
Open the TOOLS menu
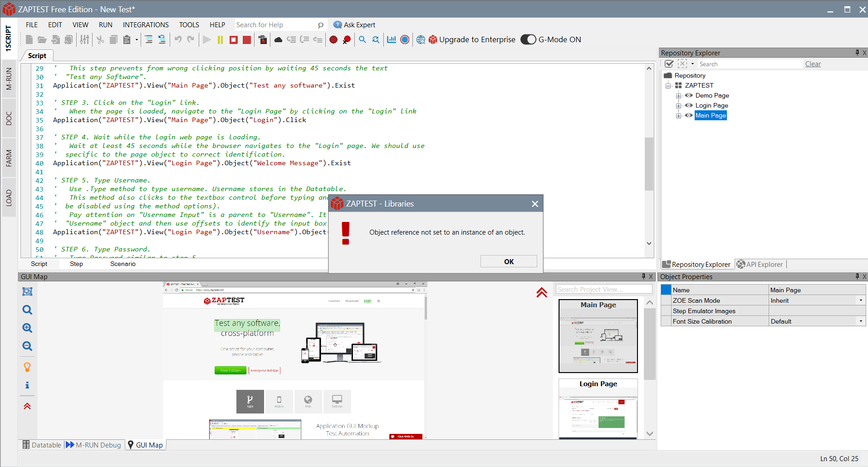tap(189, 25)
